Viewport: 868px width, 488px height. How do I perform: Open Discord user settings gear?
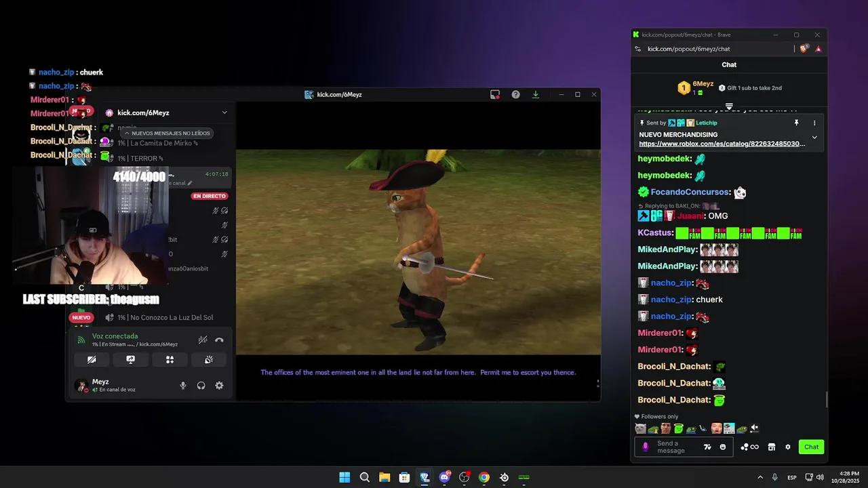point(219,386)
